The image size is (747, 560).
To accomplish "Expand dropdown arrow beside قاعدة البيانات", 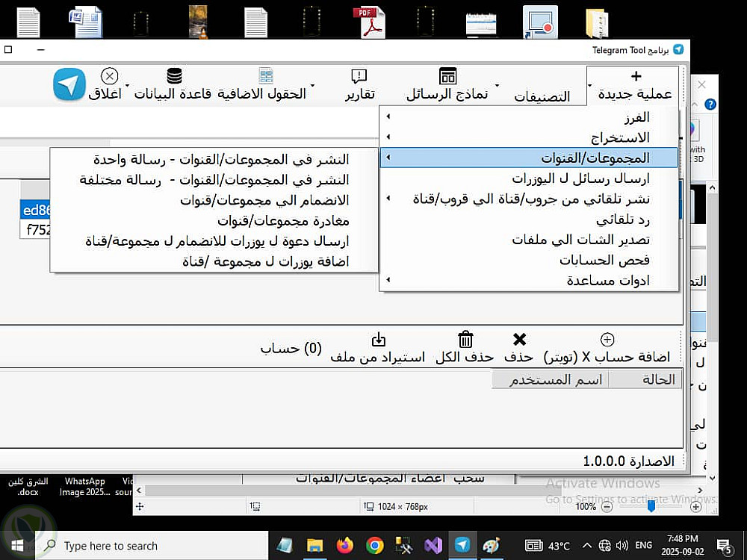I will click(x=127, y=86).
